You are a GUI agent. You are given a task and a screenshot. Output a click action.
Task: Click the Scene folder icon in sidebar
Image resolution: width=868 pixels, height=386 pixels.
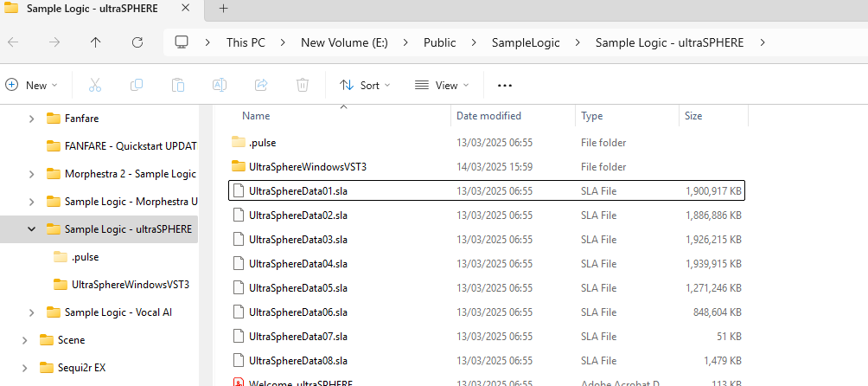[47, 339]
